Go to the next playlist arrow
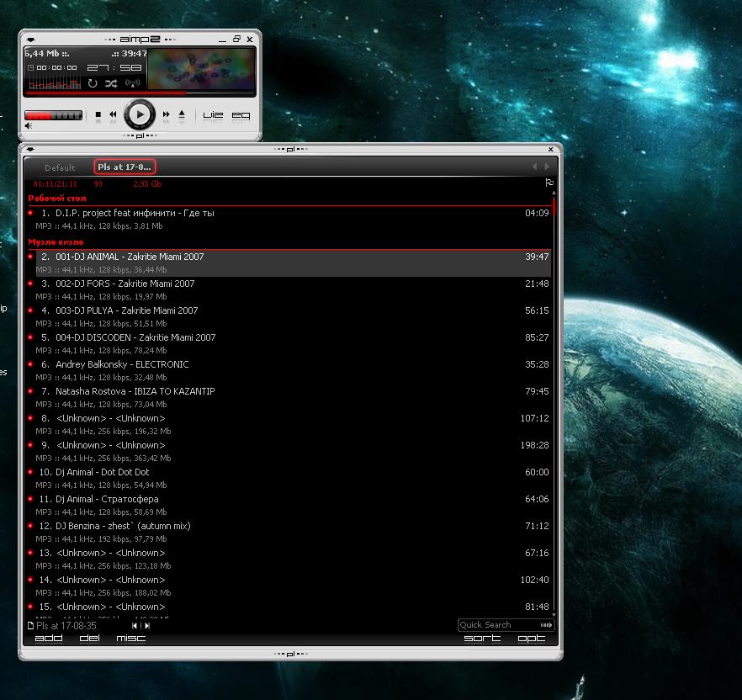This screenshot has height=700, width=742. coord(147,626)
